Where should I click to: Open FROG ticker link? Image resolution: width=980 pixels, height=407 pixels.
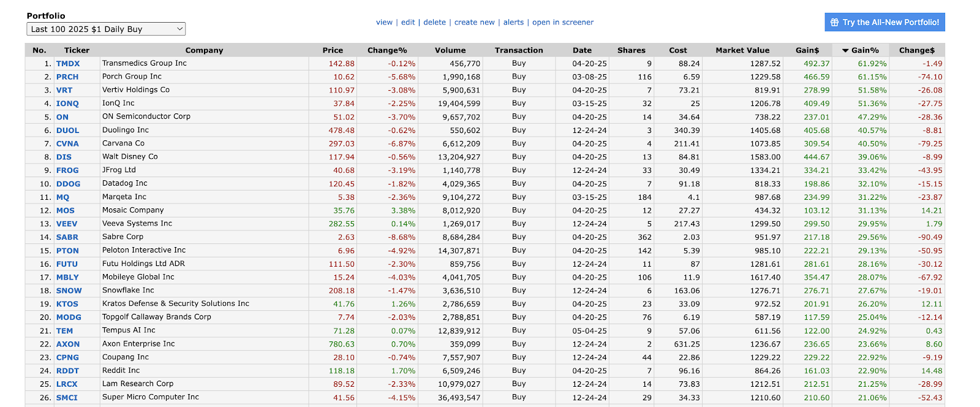[67, 170]
